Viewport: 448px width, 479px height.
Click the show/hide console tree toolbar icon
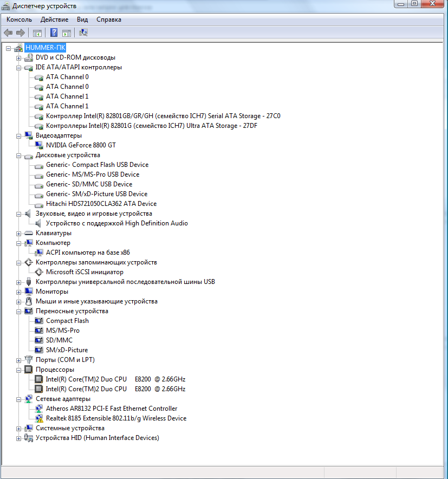(x=37, y=33)
